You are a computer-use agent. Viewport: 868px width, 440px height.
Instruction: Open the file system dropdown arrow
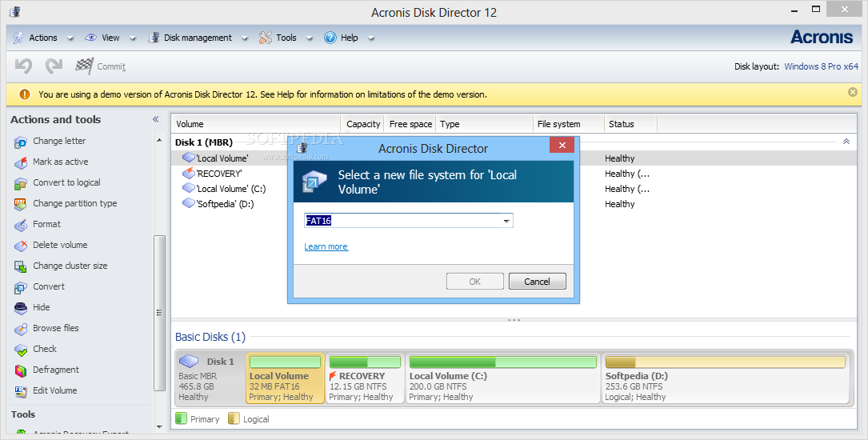(506, 221)
